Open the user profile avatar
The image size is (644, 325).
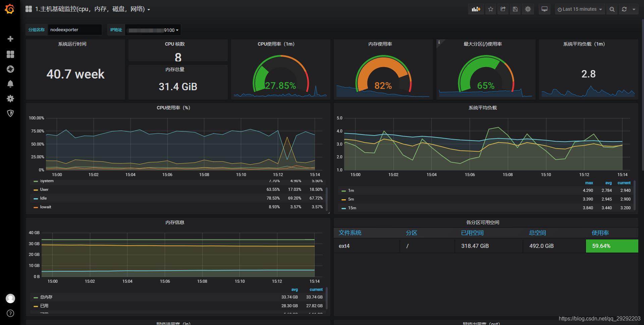[x=10, y=299]
